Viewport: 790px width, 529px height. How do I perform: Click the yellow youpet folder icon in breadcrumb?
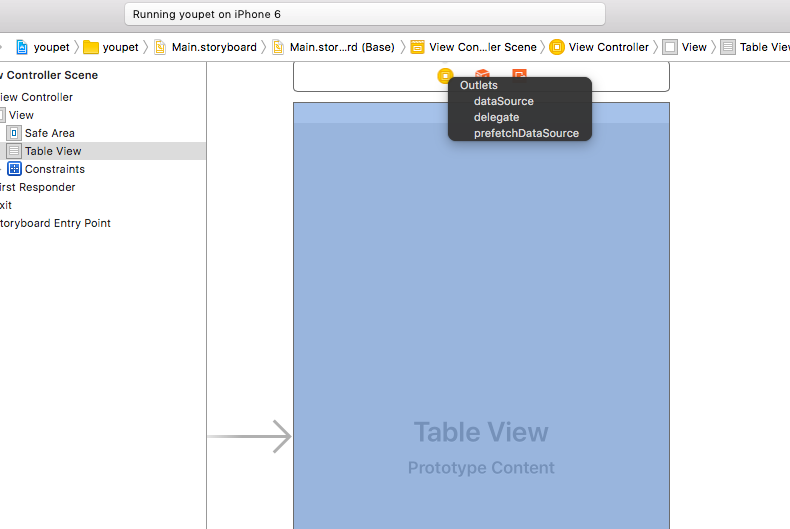coord(91,47)
